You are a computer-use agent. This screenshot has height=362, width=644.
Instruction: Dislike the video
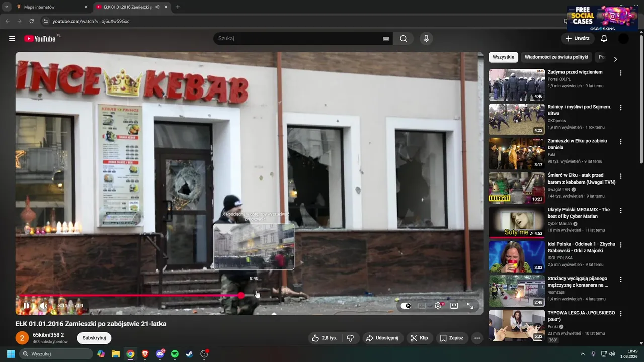point(351,338)
